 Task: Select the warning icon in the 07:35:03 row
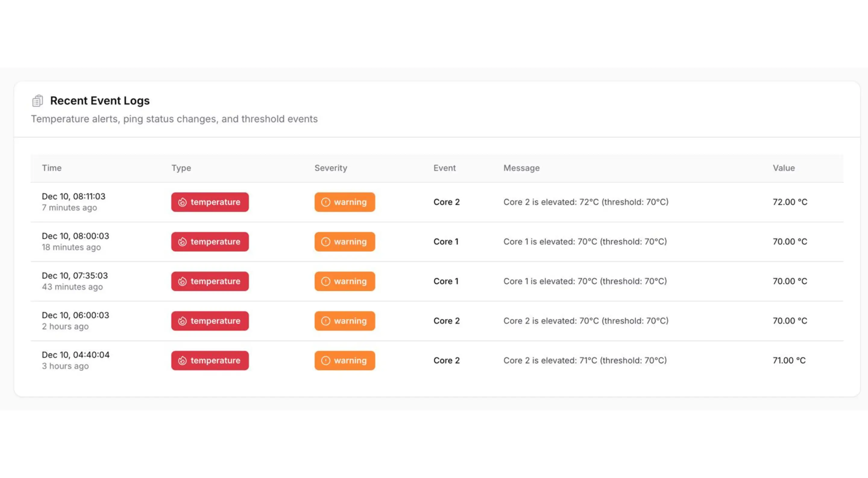(325, 281)
